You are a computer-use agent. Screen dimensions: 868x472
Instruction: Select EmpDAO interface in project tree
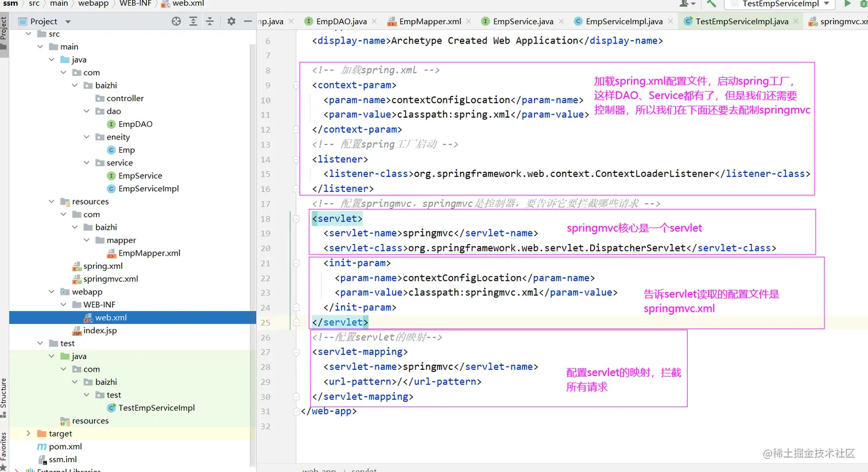(x=135, y=124)
